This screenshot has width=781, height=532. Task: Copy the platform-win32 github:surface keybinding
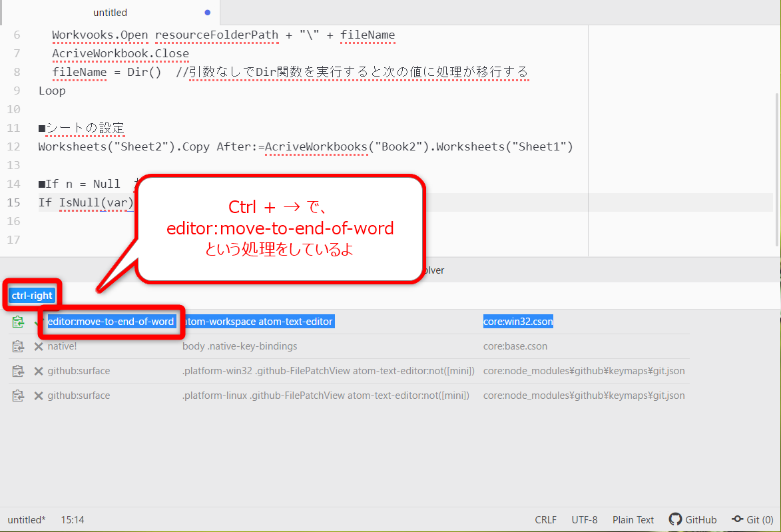[18, 370]
